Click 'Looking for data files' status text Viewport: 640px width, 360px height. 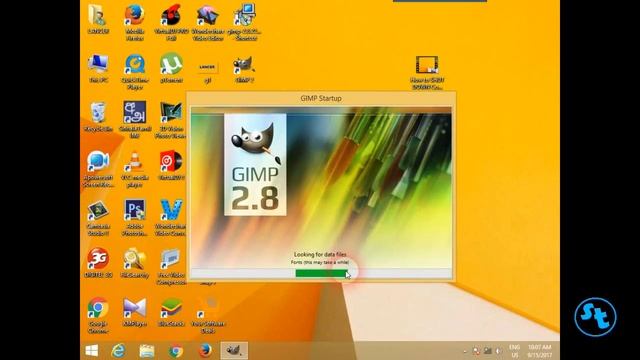click(x=320, y=254)
